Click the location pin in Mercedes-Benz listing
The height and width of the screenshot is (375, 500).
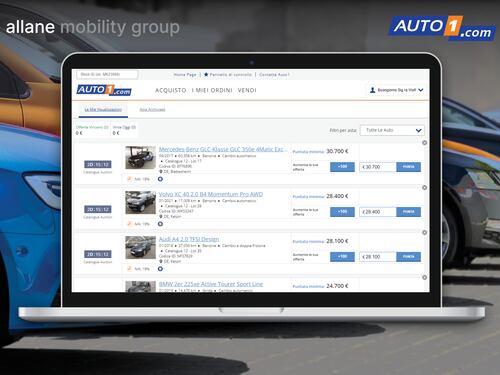161,171
